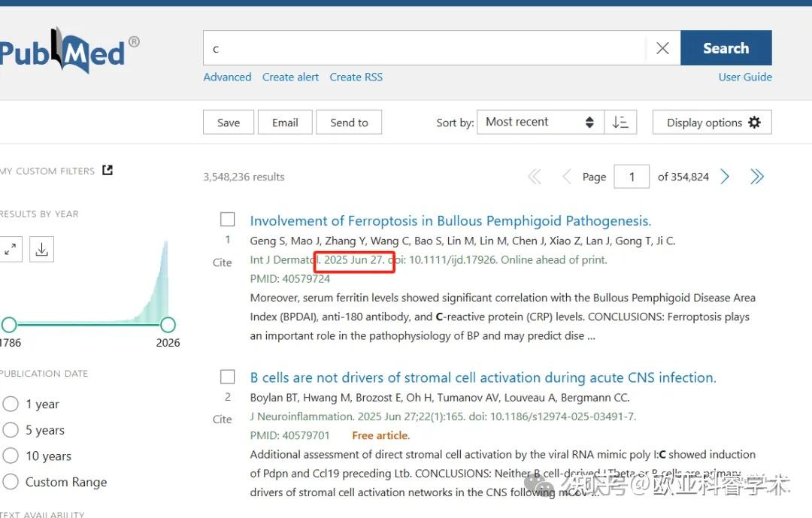Open the User Guide
The width and height of the screenshot is (812, 518).
[x=744, y=77]
